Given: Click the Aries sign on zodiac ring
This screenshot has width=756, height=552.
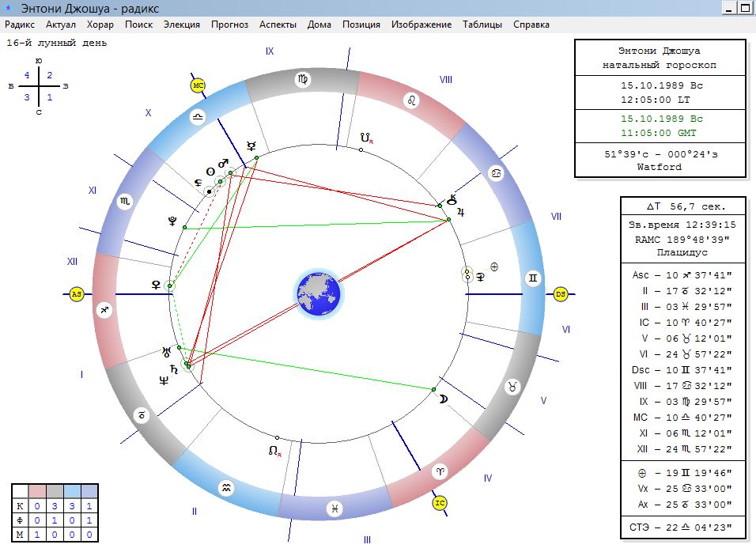Looking at the screenshot, I should 439,471.
